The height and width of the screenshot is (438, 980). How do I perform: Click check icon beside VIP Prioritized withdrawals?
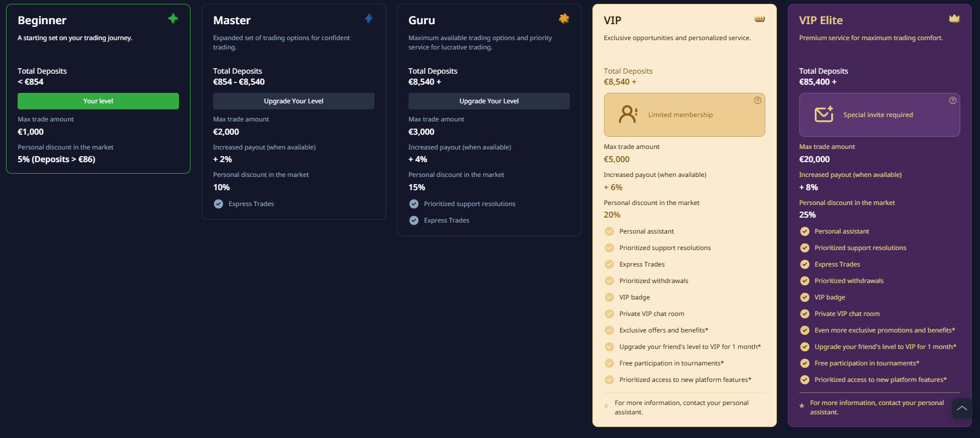609,281
